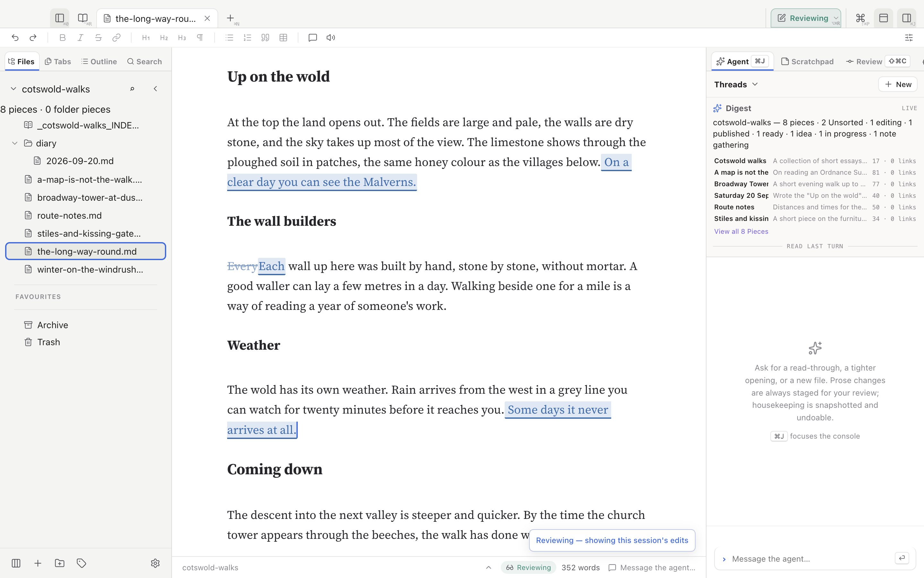Toggle the bottom panel layout icon
The height and width of the screenshot is (578, 924).
884,18
